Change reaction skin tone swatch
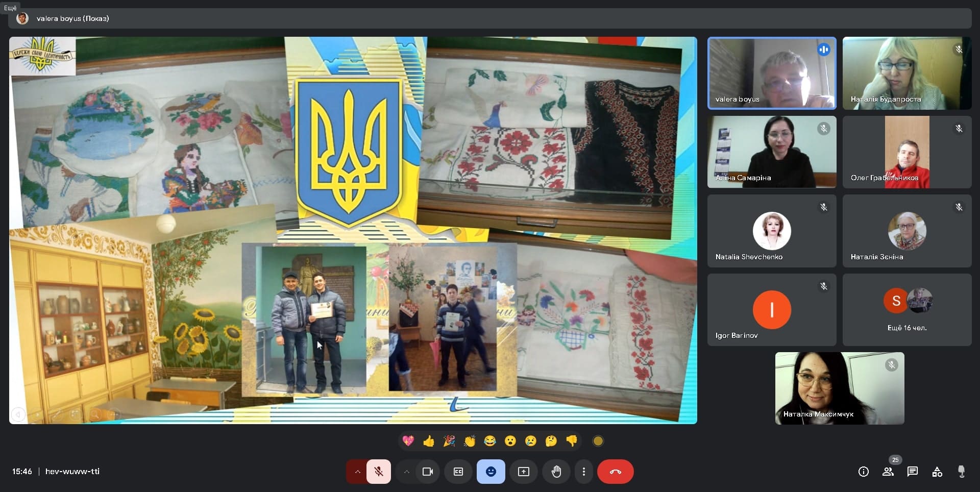The width and height of the screenshot is (980, 492). [x=598, y=441]
